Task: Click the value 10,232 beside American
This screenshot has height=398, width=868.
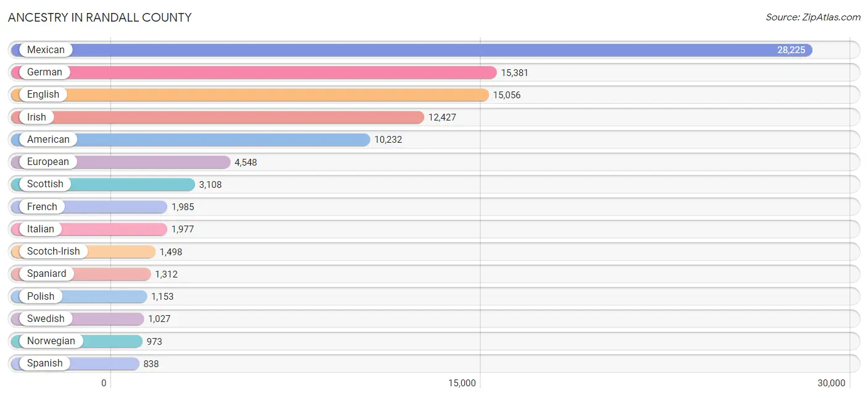Action: pyautogui.click(x=388, y=140)
